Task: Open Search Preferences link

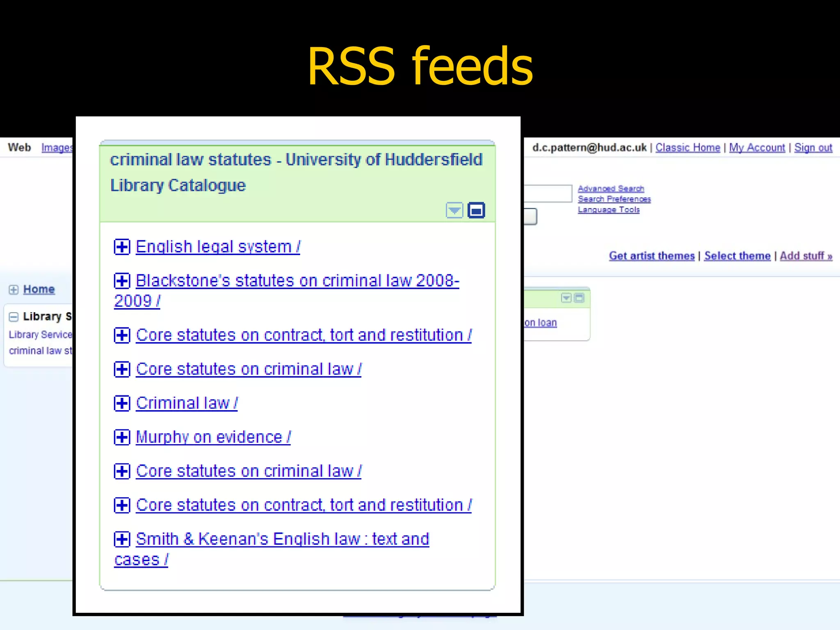Action: point(614,199)
